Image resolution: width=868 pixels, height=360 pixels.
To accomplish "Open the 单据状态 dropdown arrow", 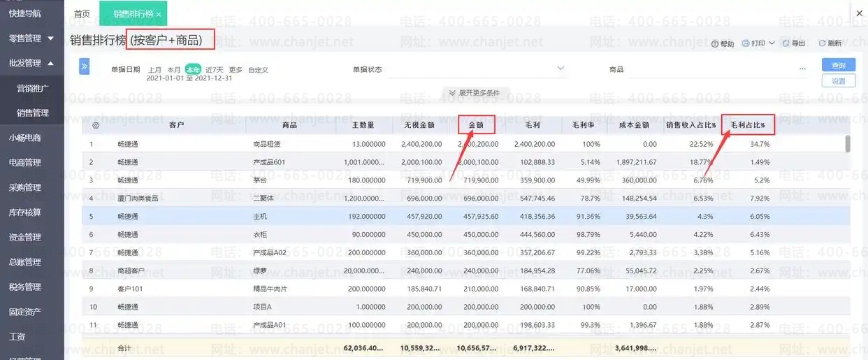I will (560, 69).
